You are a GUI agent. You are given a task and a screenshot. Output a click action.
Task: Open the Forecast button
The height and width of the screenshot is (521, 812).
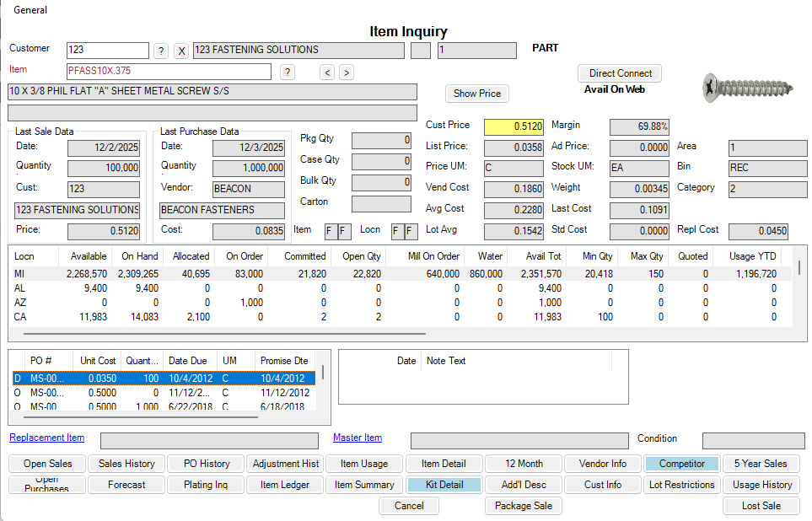click(x=126, y=485)
